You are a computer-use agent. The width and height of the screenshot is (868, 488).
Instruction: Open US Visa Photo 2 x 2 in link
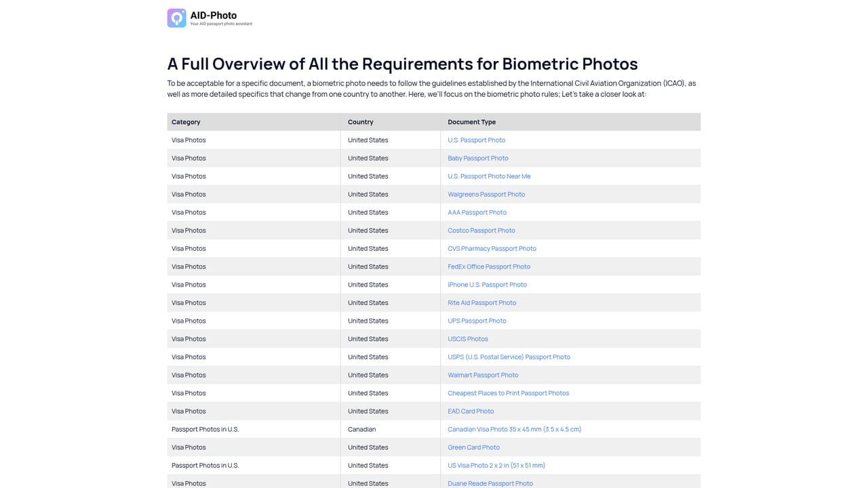pyautogui.click(x=496, y=466)
